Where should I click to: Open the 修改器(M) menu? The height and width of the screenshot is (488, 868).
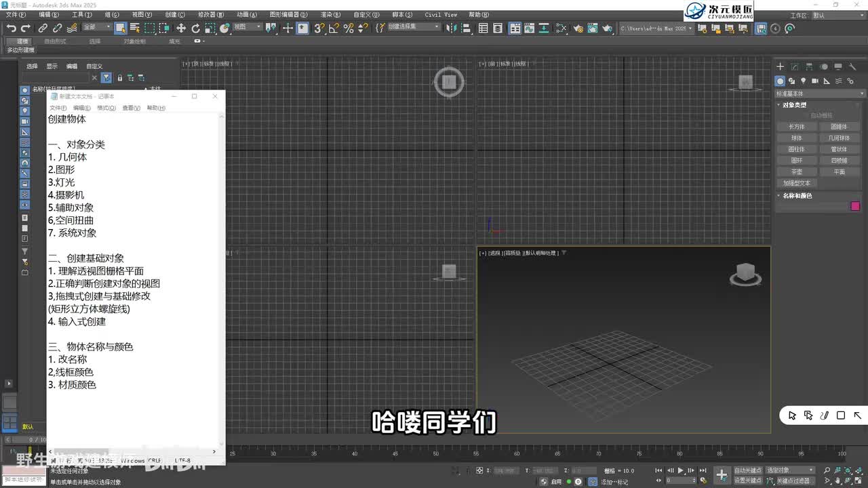tap(211, 14)
